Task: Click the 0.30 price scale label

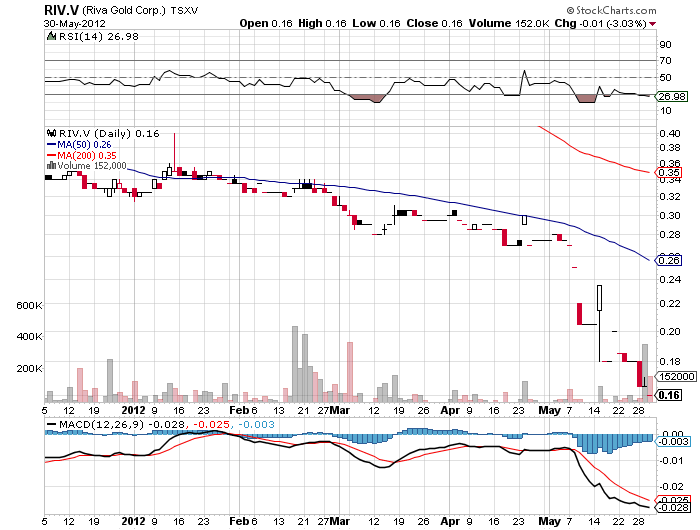Action: (670, 216)
